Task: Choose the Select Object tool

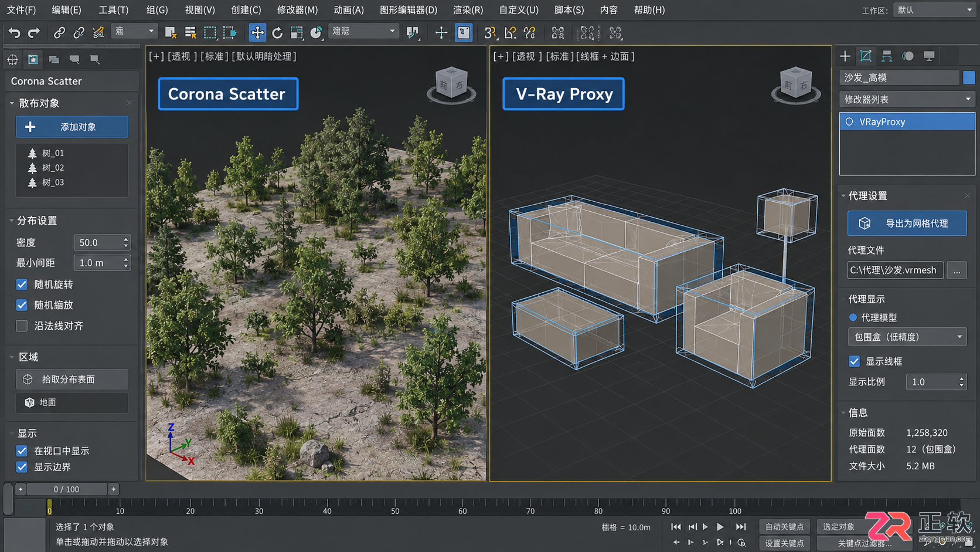Action: click(171, 33)
